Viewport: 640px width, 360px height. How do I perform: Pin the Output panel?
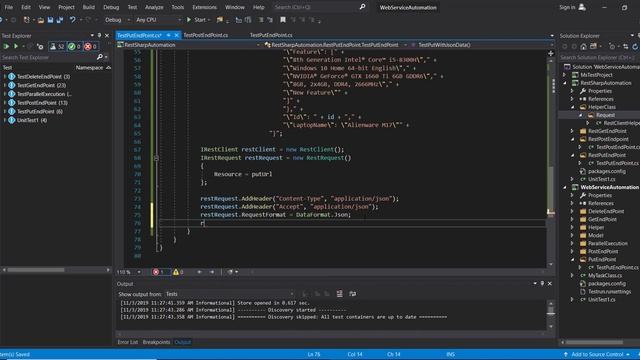coord(542,283)
